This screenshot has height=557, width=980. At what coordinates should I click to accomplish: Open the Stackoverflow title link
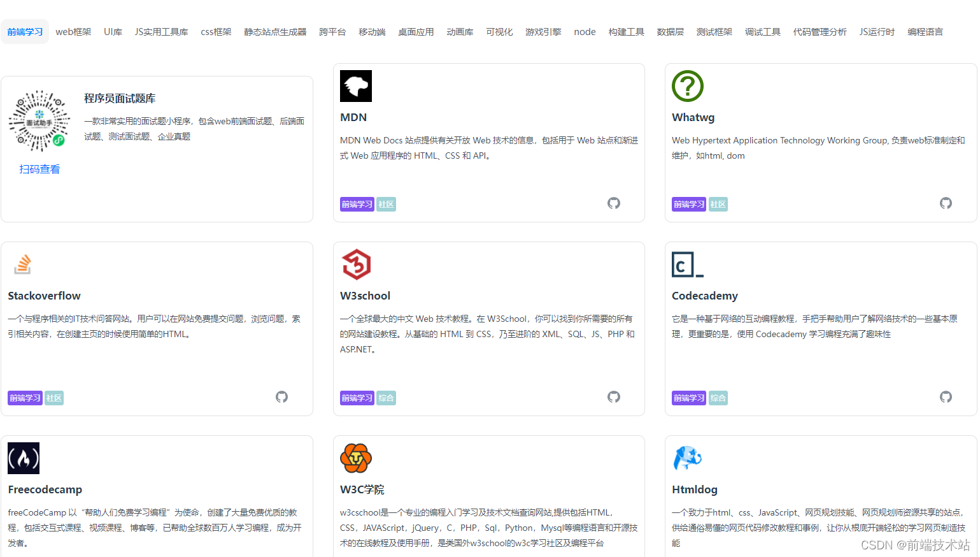[44, 296]
